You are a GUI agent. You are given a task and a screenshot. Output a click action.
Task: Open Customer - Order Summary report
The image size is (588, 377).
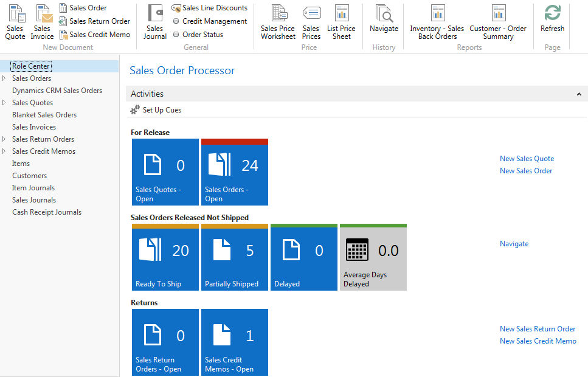(498, 13)
